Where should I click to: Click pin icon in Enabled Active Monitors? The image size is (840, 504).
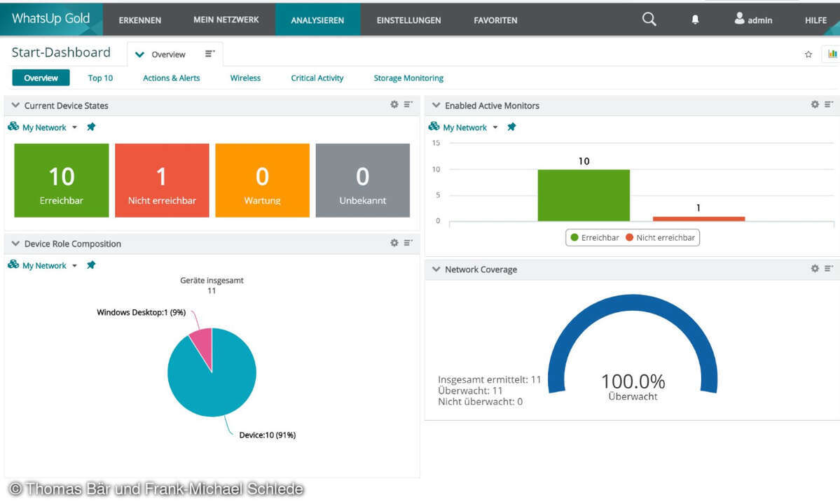point(511,127)
